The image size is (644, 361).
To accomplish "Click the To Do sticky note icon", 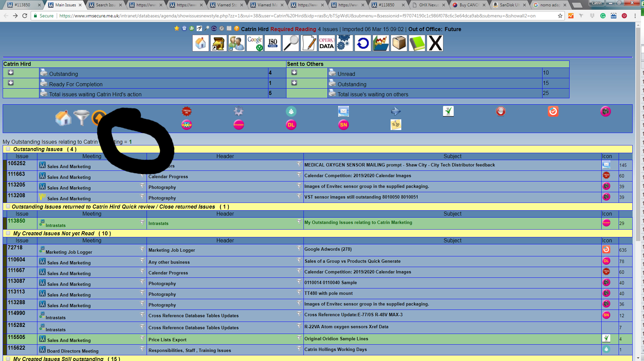I will coord(396,125).
